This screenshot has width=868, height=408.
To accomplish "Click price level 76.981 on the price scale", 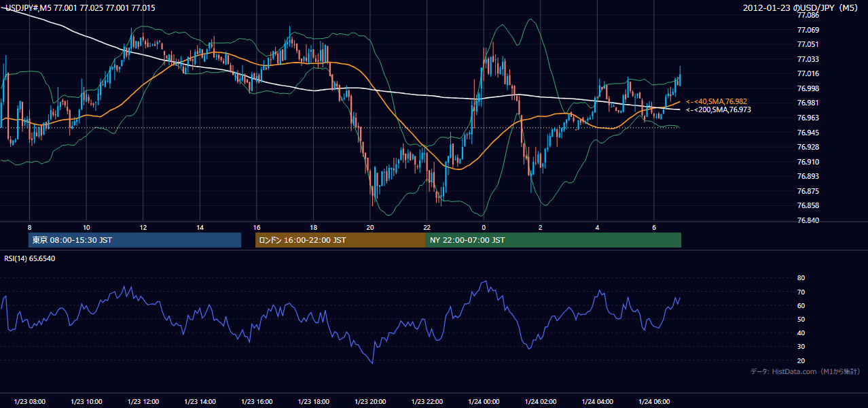I will tap(808, 103).
